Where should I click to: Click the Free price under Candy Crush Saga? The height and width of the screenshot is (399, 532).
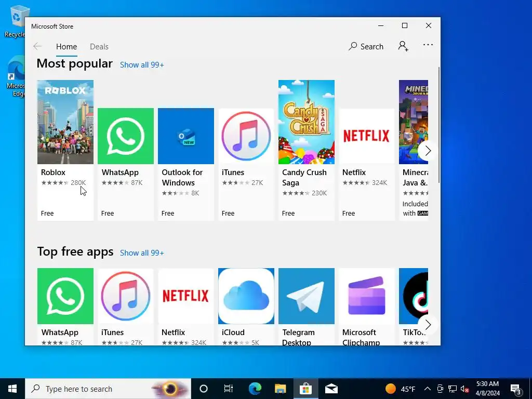(288, 214)
